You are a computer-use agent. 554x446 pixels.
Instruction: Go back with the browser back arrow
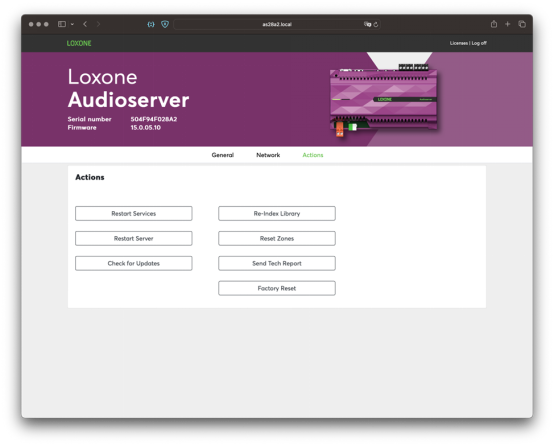click(x=85, y=24)
